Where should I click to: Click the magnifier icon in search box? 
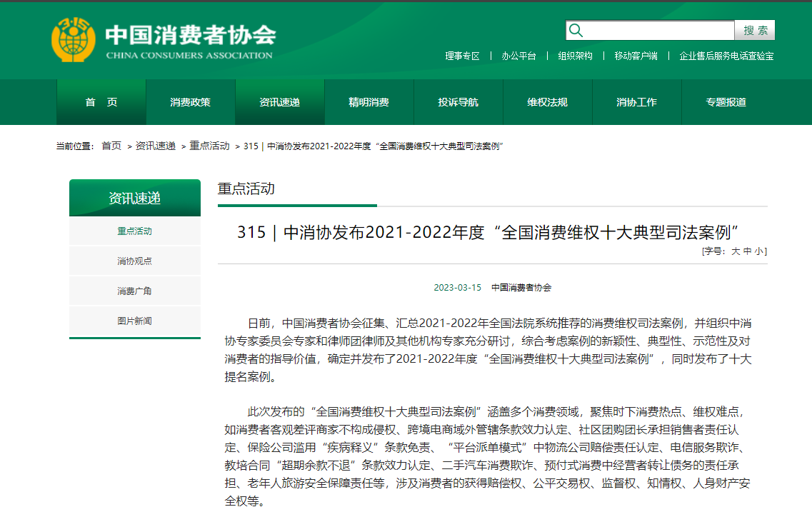click(x=576, y=31)
